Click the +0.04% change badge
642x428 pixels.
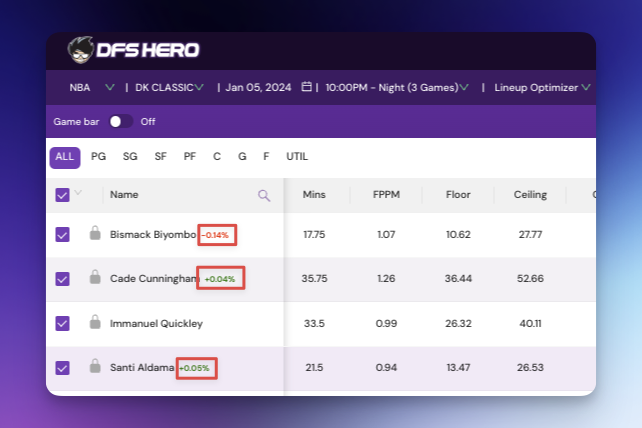(x=220, y=279)
